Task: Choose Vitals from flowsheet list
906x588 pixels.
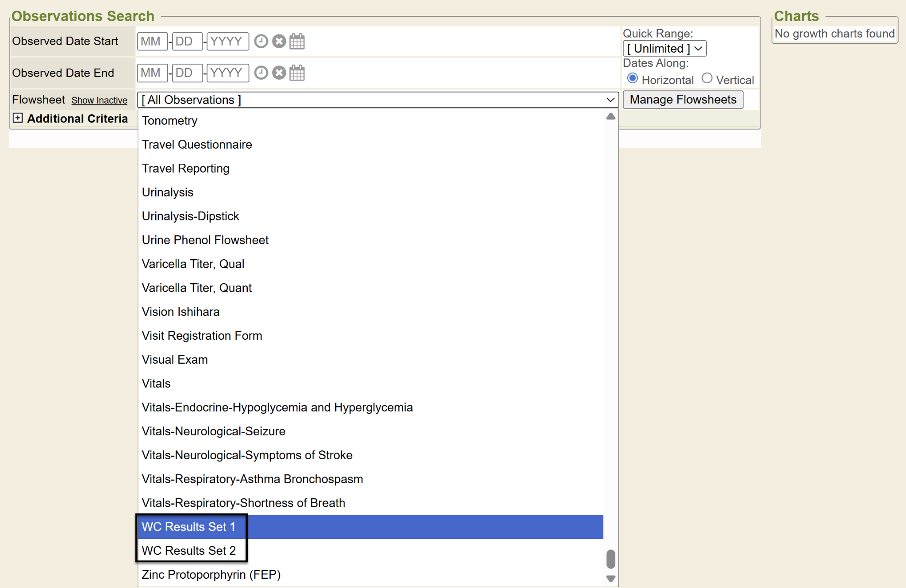Action: [156, 383]
